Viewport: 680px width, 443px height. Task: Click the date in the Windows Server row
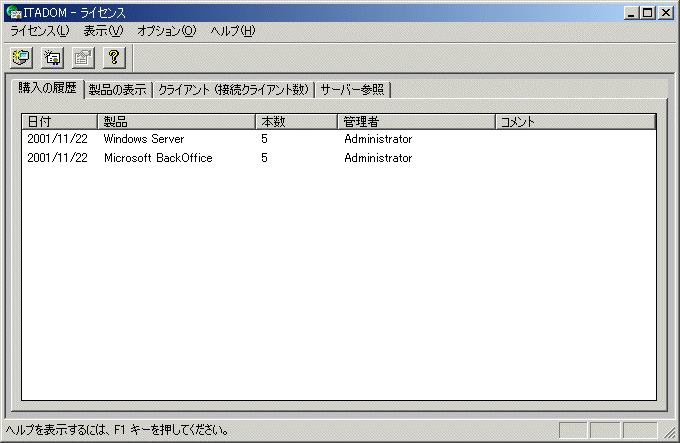[57, 139]
